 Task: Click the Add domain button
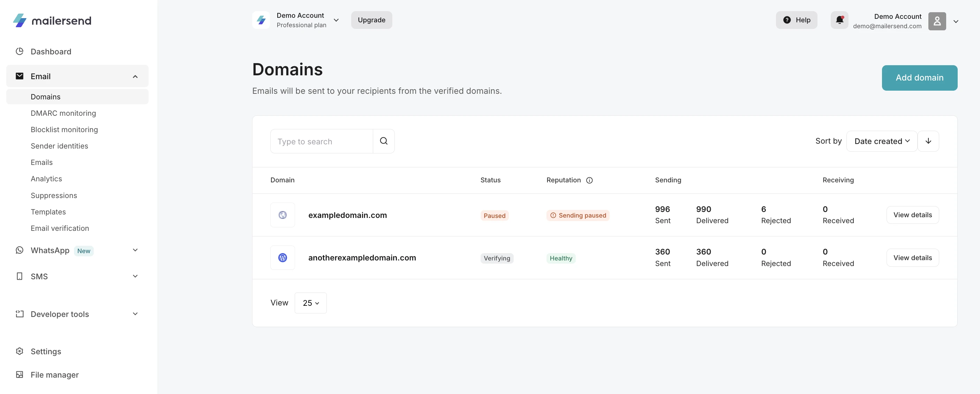(x=920, y=78)
